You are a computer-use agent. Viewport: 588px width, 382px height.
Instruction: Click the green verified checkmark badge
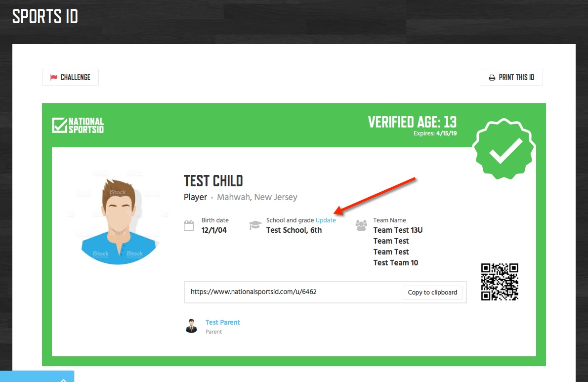click(504, 148)
